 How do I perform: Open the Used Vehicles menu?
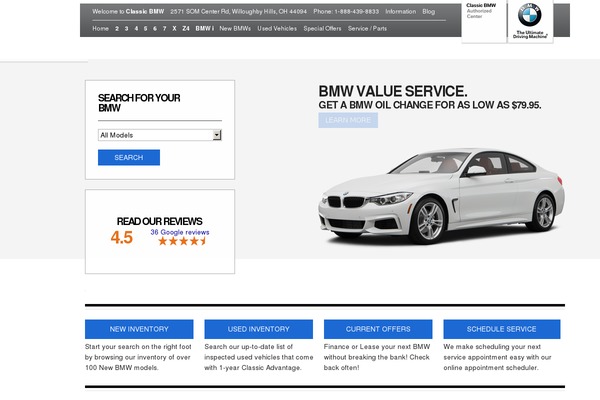point(277,29)
